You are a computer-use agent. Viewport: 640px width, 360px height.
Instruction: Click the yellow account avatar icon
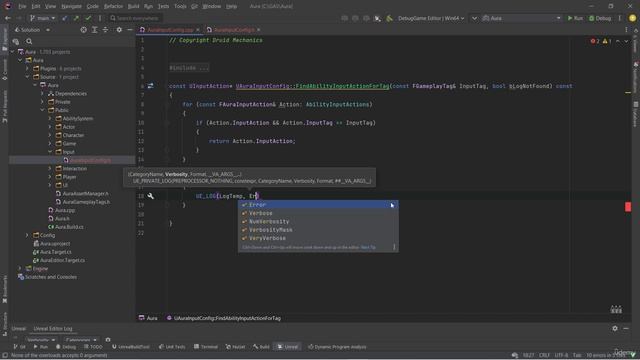coord(633,18)
